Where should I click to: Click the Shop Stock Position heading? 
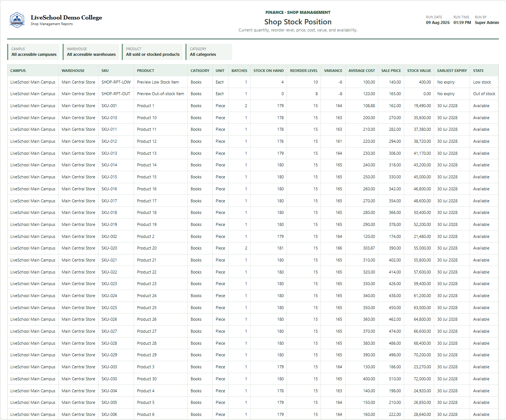(298, 22)
